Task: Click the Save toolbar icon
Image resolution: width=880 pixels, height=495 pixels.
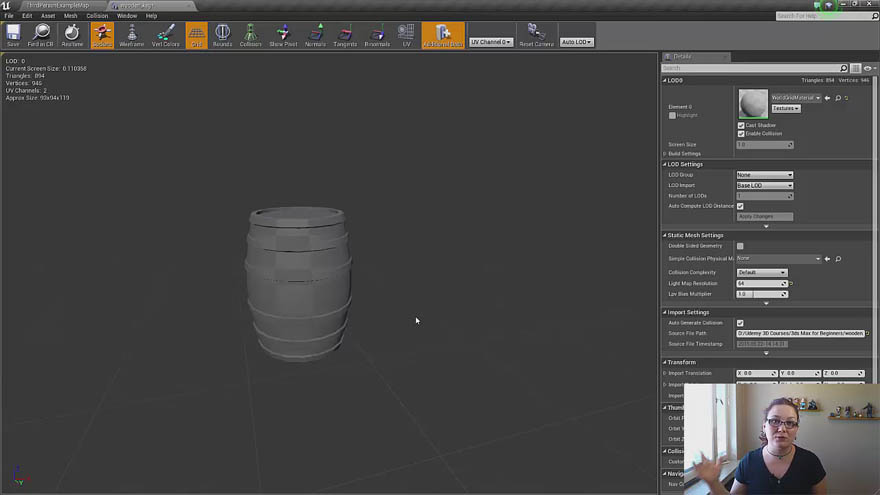Action: [x=13, y=35]
